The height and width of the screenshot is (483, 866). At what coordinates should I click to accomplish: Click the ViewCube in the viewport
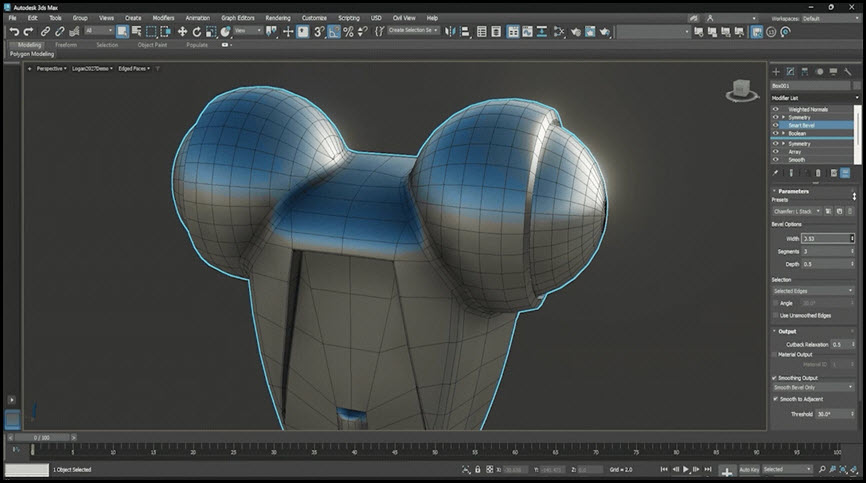pyautogui.click(x=741, y=90)
